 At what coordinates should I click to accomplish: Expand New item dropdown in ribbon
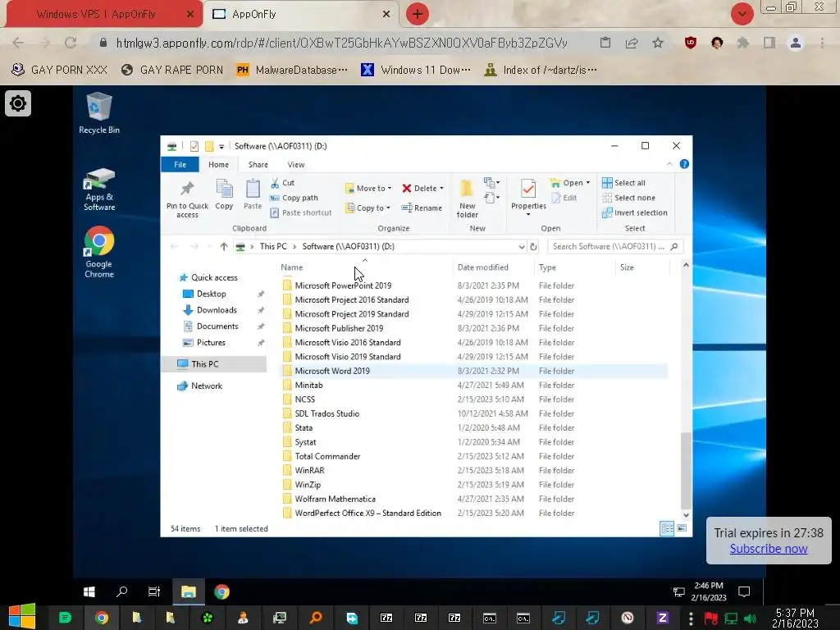point(491,183)
